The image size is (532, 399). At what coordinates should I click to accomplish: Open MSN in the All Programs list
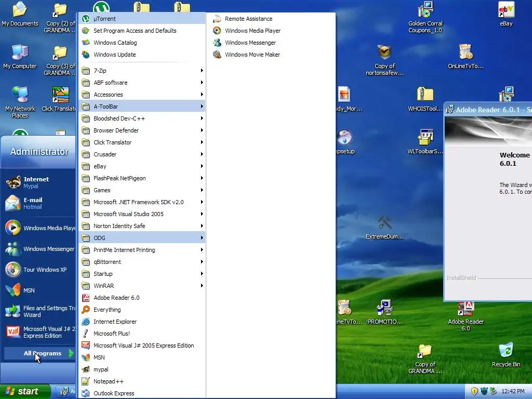[x=142, y=357]
